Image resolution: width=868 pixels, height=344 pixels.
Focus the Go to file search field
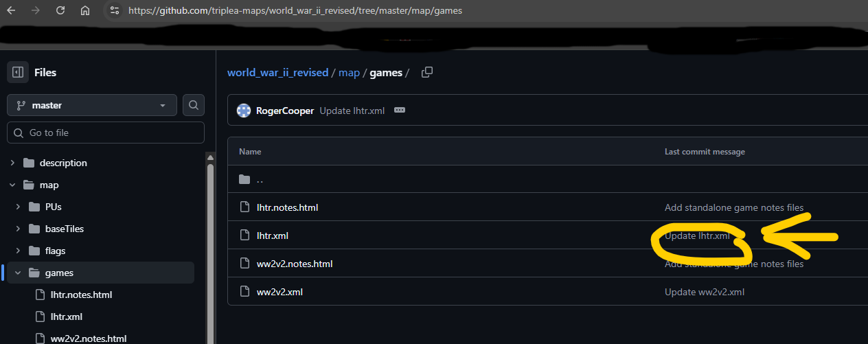106,133
